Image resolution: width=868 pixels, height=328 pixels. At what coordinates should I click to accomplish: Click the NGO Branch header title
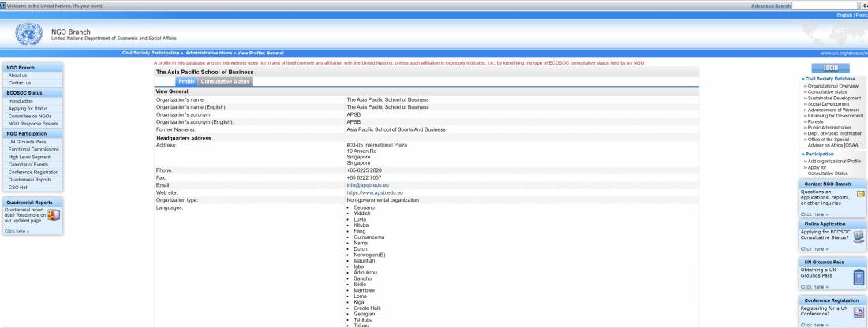tap(70, 32)
